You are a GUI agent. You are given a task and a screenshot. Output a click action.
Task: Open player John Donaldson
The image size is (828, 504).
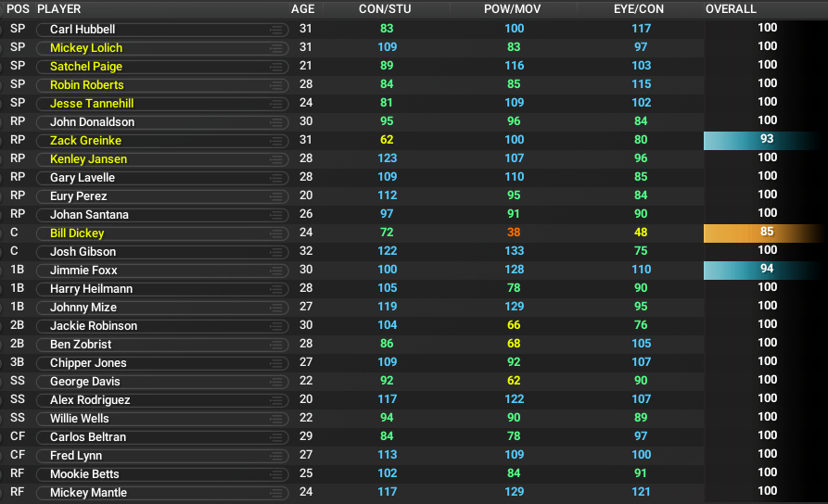click(93, 122)
